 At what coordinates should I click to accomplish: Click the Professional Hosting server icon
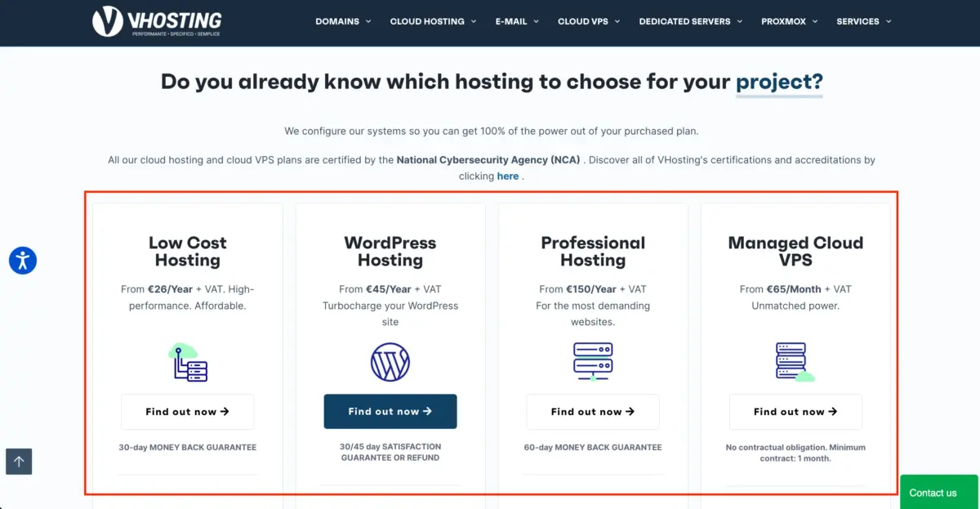coord(593,362)
